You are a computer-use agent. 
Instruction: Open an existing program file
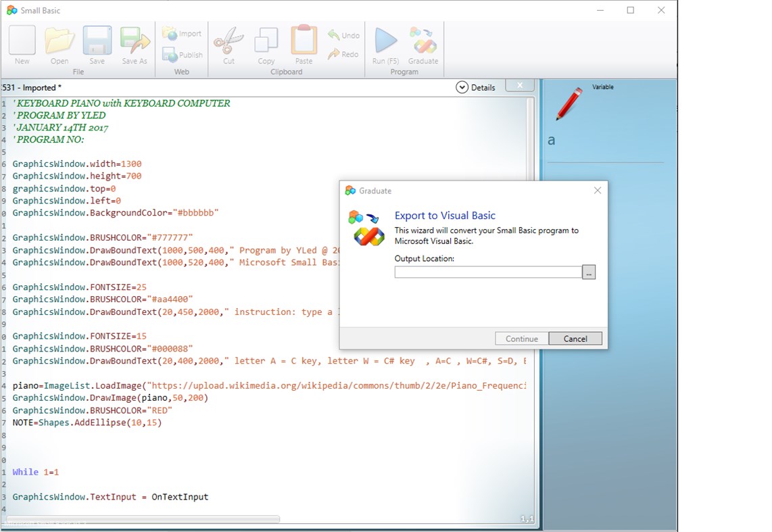[59, 42]
